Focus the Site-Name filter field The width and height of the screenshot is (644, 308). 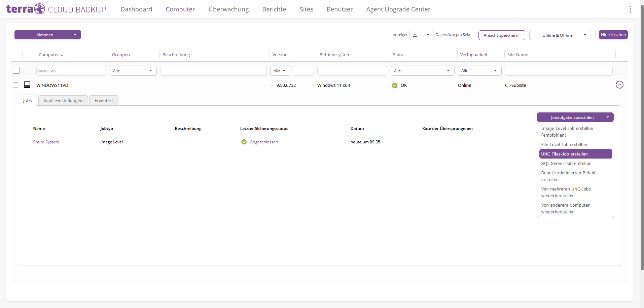[559, 71]
